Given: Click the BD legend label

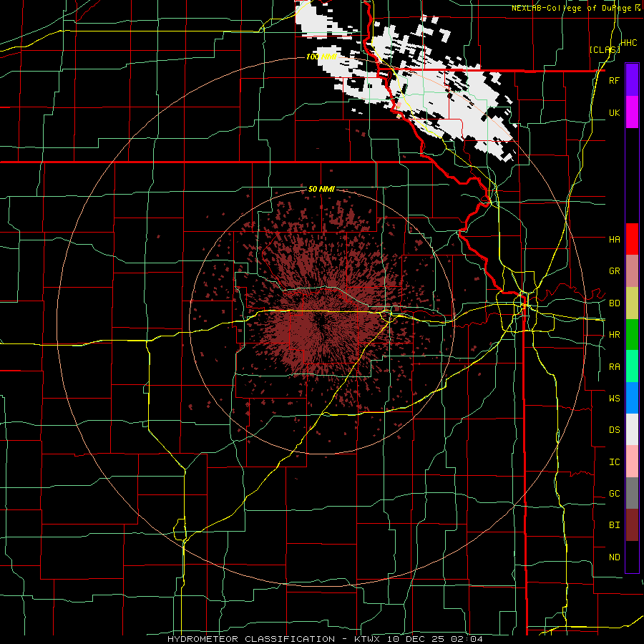Looking at the screenshot, I should click(615, 303).
